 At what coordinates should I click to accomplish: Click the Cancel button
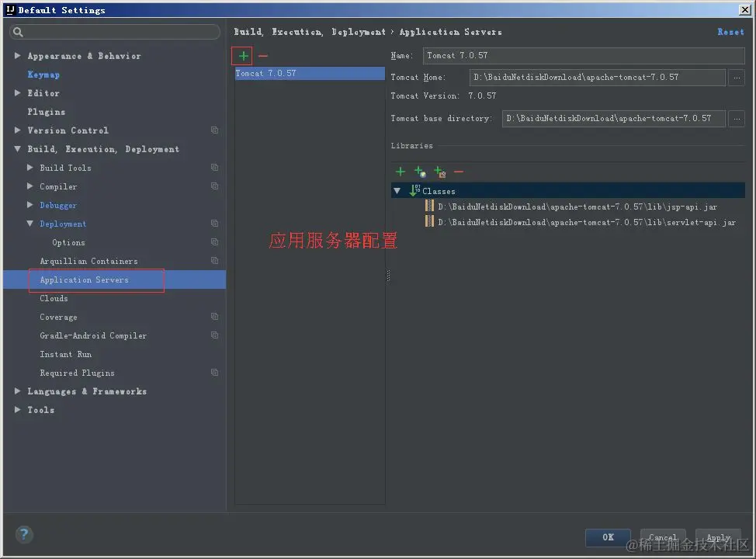point(663,537)
